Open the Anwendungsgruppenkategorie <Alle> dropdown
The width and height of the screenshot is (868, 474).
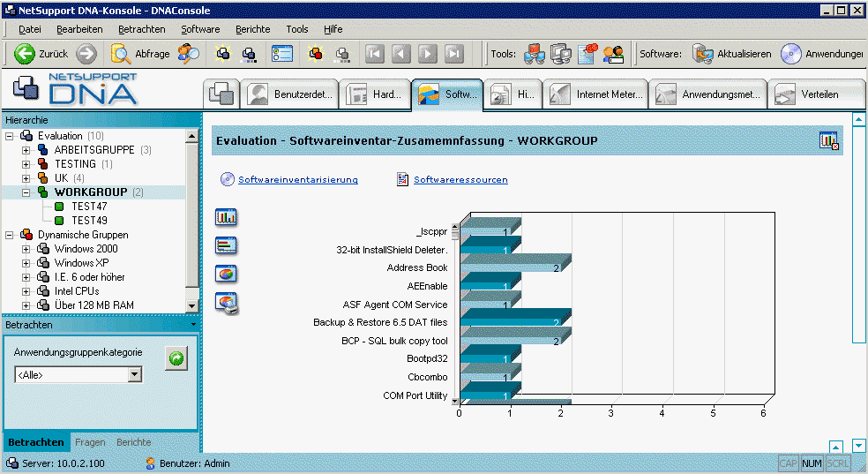pyautogui.click(x=134, y=375)
